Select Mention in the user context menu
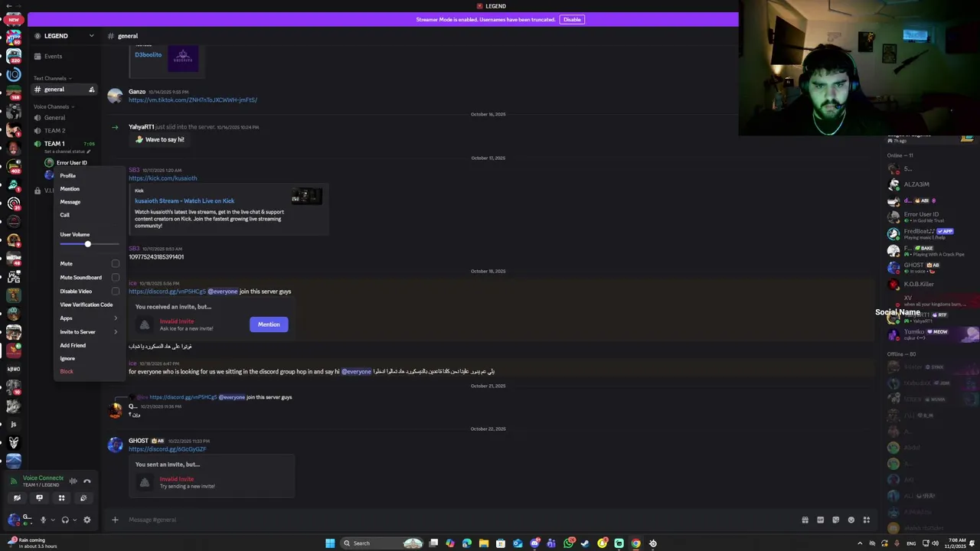This screenshot has width=980, height=551. (90, 189)
